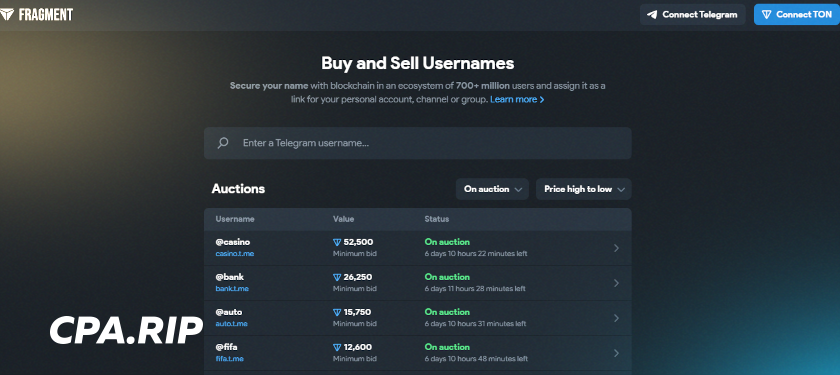This screenshot has width=840, height=375.
Task: Open the @casino row arrow
Action: point(616,248)
